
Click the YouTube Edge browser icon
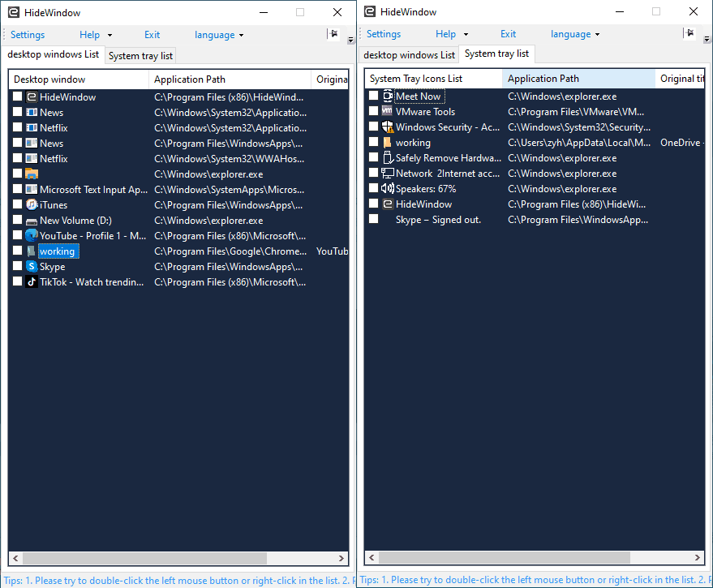point(32,235)
